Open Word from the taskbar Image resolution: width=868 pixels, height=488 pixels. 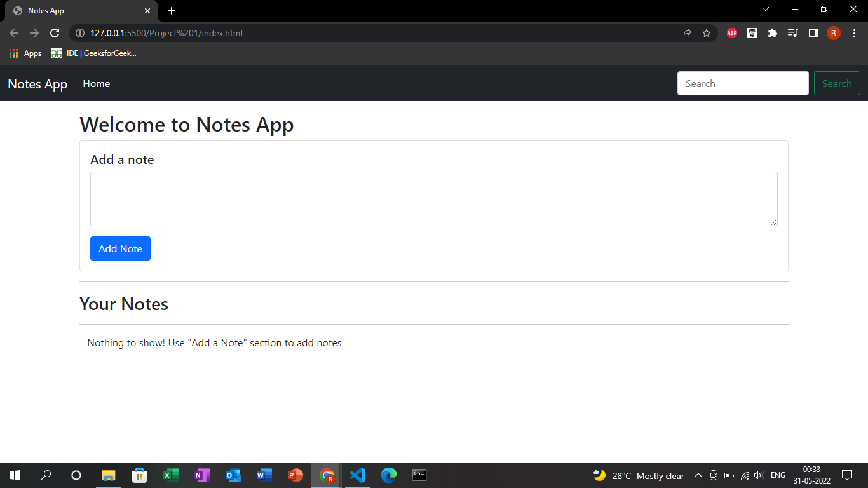click(x=264, y=475)
